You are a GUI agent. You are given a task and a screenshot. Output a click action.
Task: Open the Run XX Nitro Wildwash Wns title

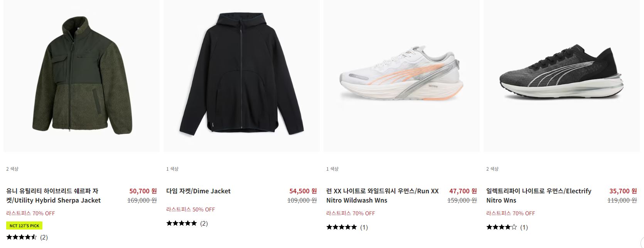(383, 196)
